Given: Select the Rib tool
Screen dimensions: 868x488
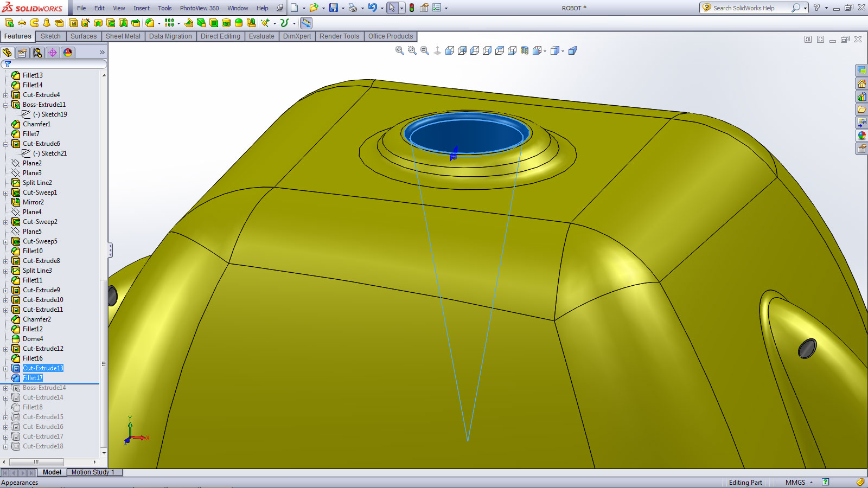Looking at the screenshot, I should pos(189,23).
